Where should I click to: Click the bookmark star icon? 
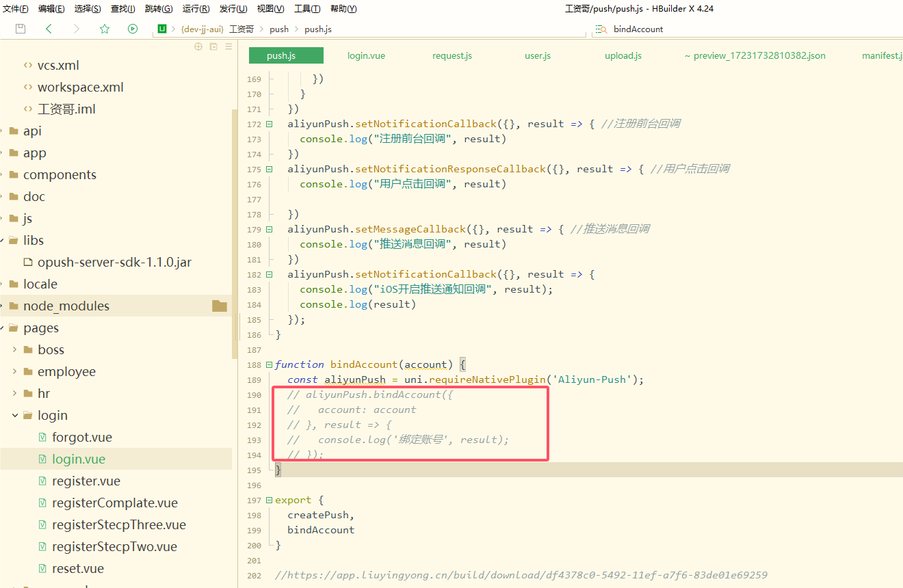click(x=105, y=29)
